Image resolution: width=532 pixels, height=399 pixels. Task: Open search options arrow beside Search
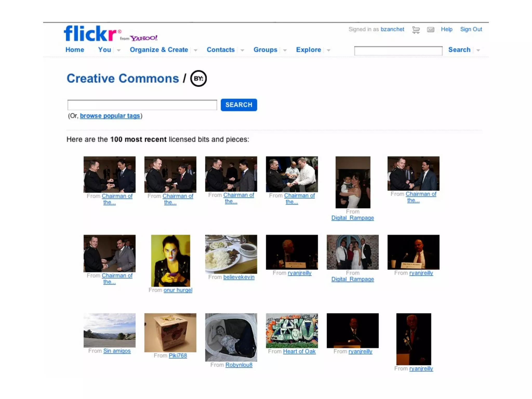(x=478, y=50)
